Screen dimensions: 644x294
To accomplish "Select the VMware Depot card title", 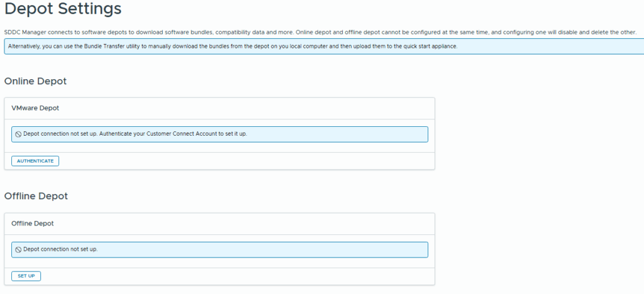I will (35, 108).
